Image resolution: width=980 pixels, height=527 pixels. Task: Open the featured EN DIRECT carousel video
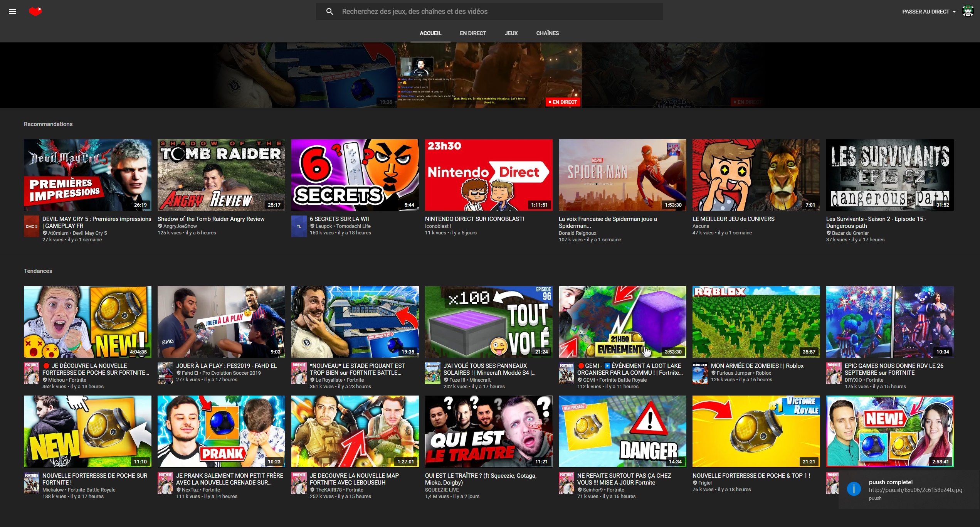(x=489, y=75)
